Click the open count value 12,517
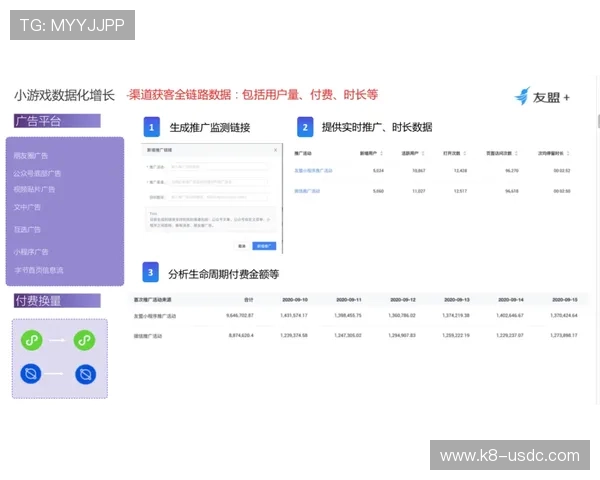 (x=460, y=191)
